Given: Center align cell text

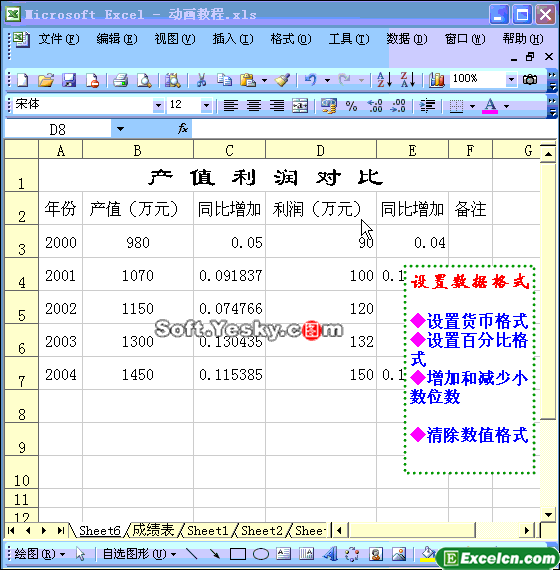Looking at the screenshot, I should coord(254,106).
